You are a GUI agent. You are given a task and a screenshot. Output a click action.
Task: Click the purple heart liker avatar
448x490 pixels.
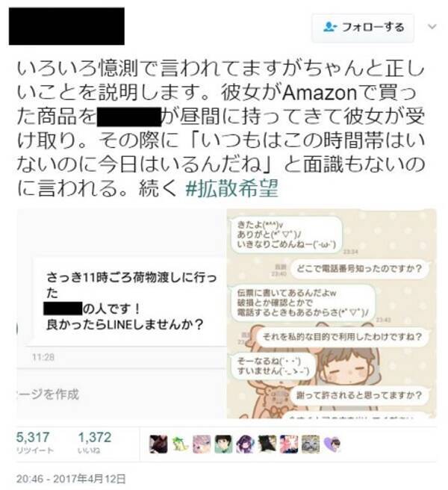click(332, 444)
